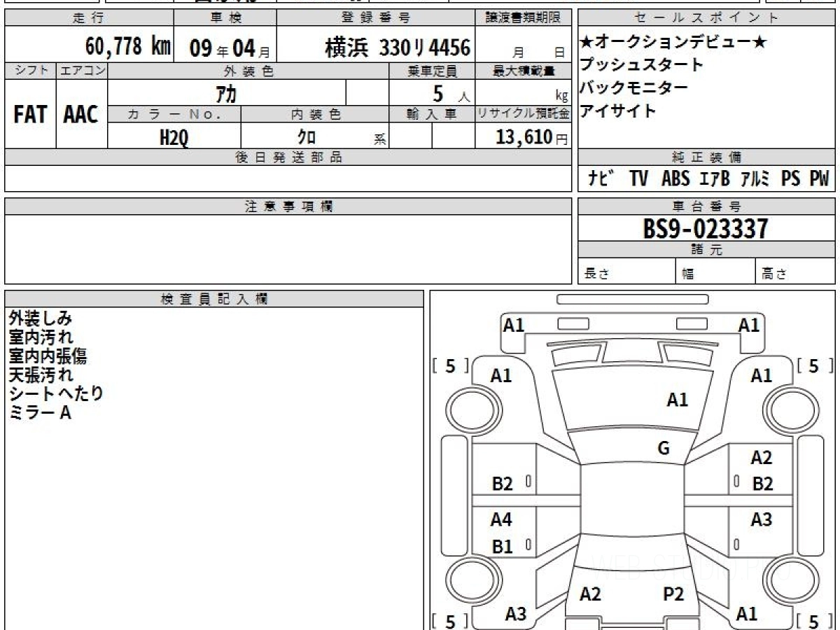Viewport: 840px width, 630px height.
Task: Click inspector note 外装しみ
Action: pyautogui.click(x=41, y=318)
